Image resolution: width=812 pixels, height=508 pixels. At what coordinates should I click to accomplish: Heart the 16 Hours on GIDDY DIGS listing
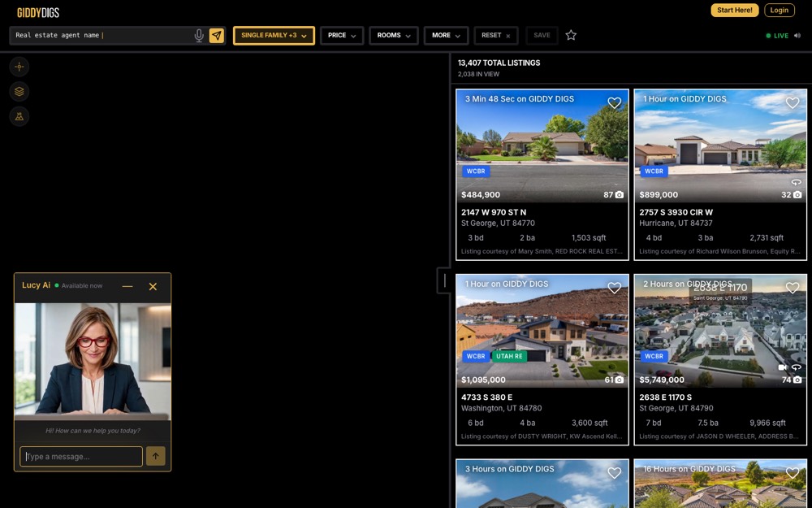click(x=793, y=473)
